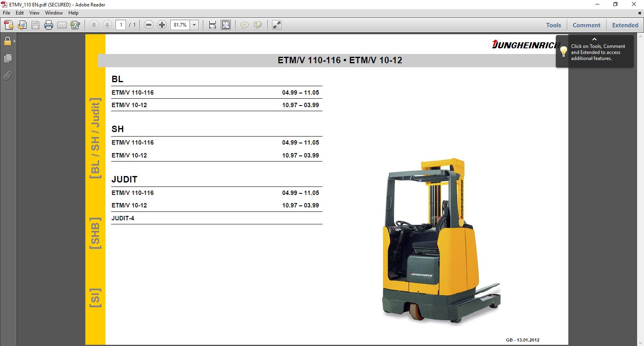The height and width of the screenshot is (346, 644).
Task: Go to next page arrow
Action: click(x=107, y=25)
